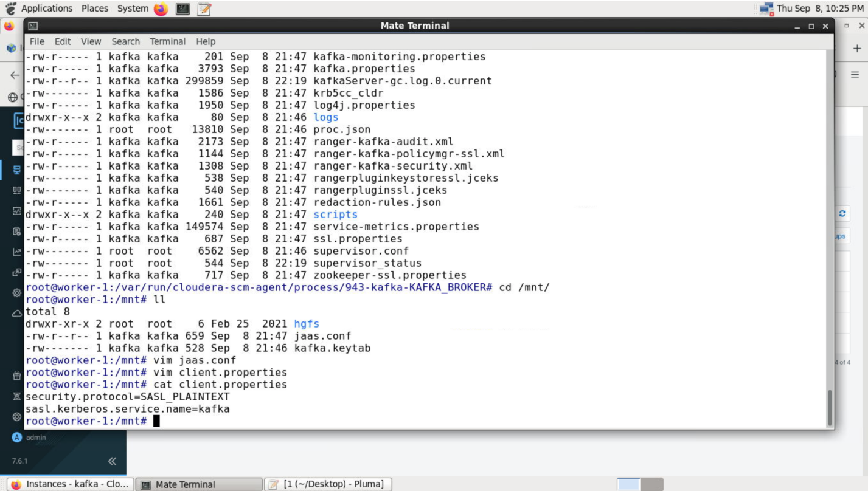Screen dimensions: 868x491
Task: Open cloud icon in Cloudera Manager sidebar
Action: [17, 313]
